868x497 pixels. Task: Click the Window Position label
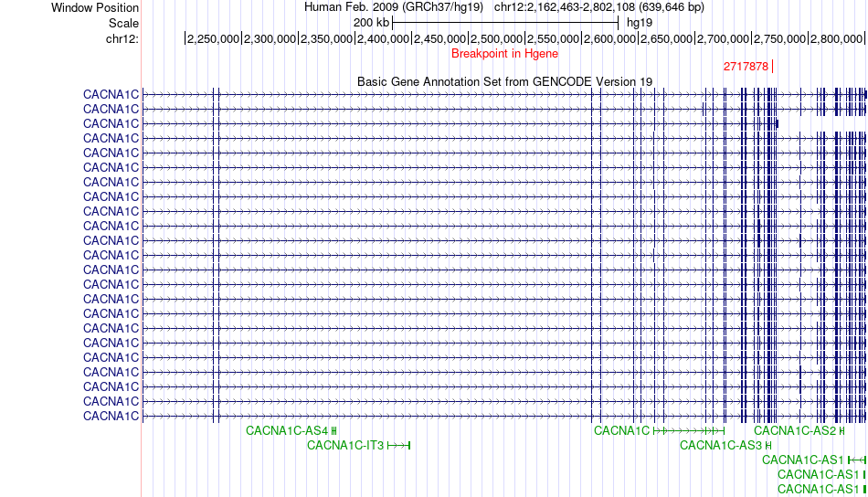(95, 7)
